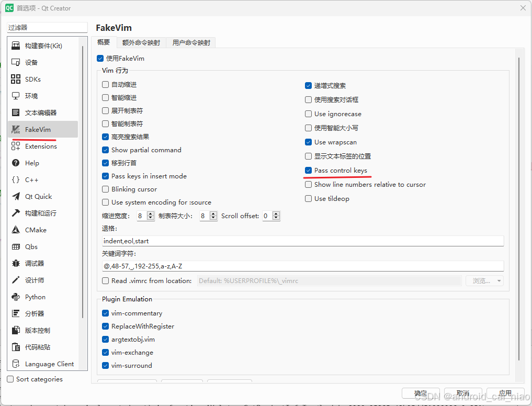The width and height of the screenshot is (532, 406).
Task: Enable Read .vimrc from location
Action: [106, 281]
